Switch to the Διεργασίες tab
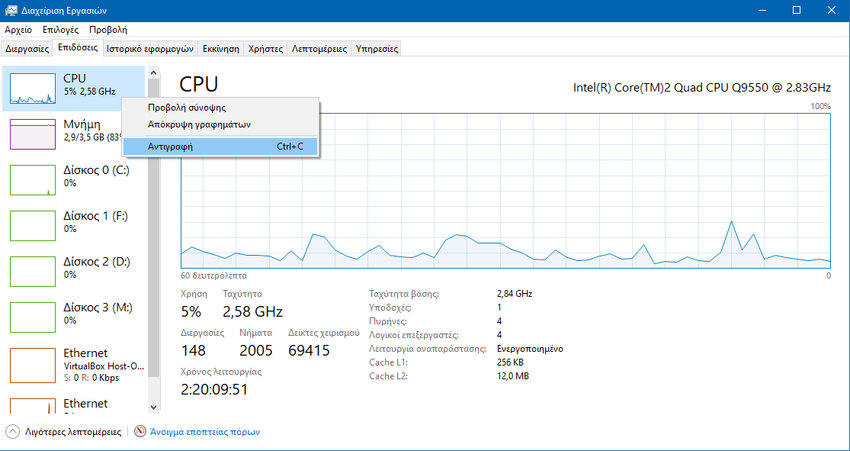The image size is (850, 451). (x=27, y=48)
